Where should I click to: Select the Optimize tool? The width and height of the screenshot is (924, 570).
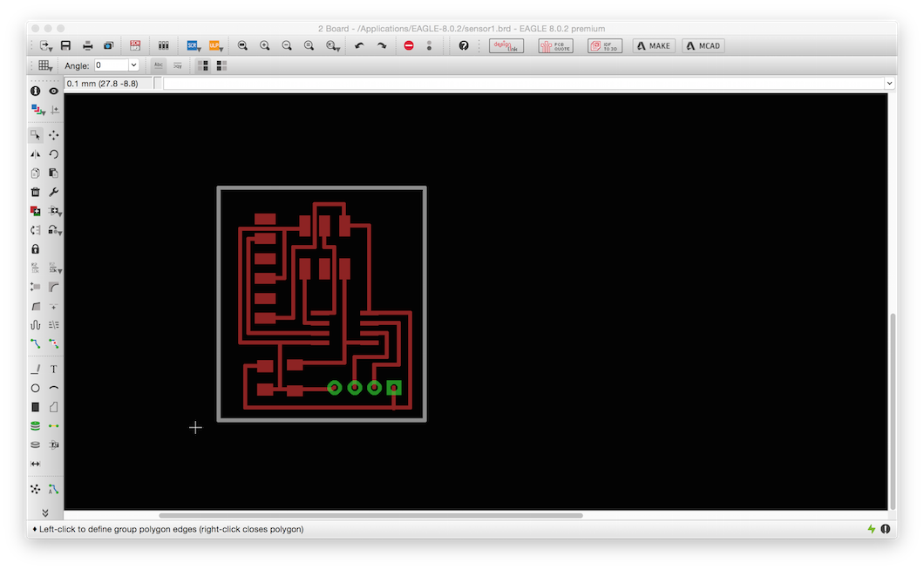tap(54, 307)
